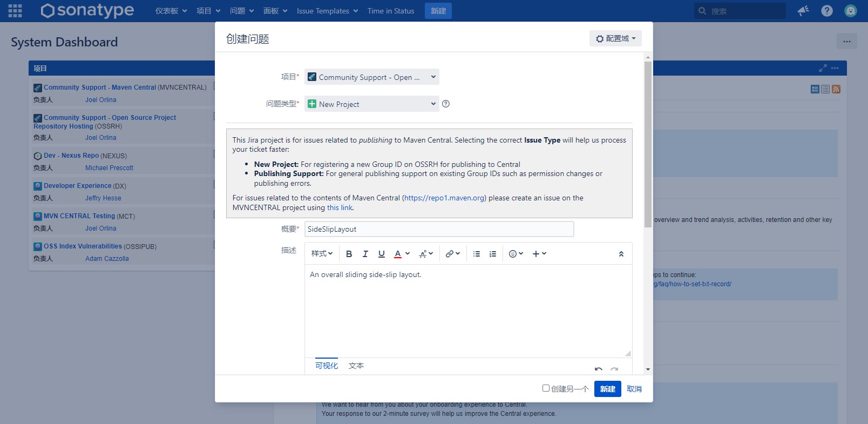Open the Developer Experience project
This screenshot has width=868, height=424.
click(77, 186)
